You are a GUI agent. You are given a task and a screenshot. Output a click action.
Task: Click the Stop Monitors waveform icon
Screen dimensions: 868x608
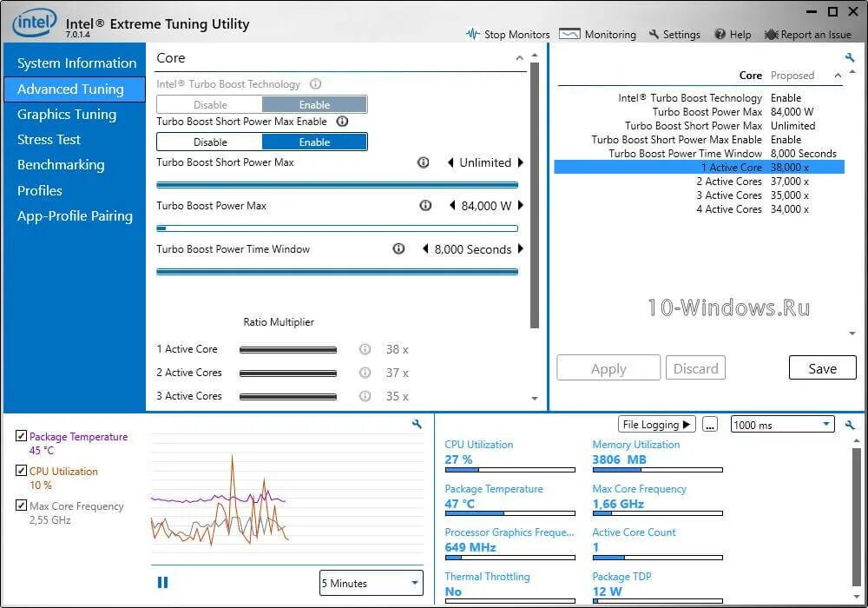(x=472, y=35)
